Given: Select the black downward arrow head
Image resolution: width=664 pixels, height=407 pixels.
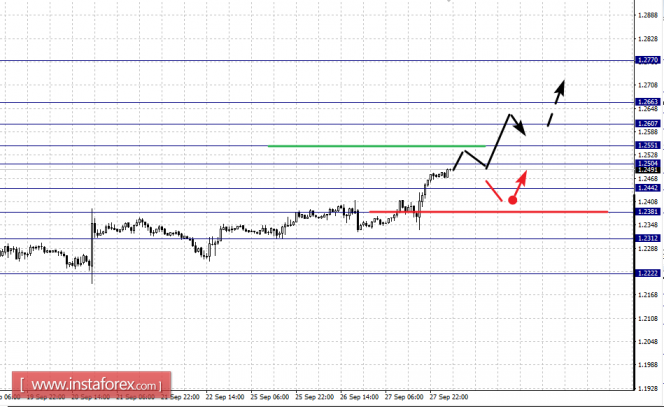Looking at the screenshot, I should click(521, 128).
